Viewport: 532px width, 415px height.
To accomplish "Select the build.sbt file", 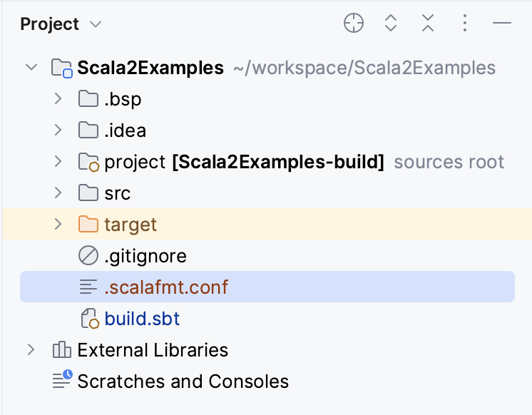I will 142,319.
